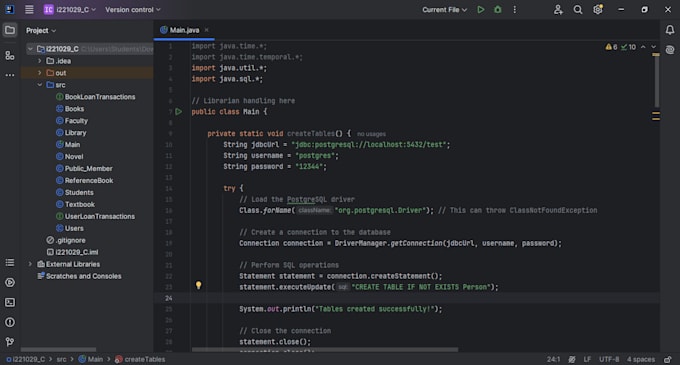The width and height of the screenshot is (680, 365).
Task: Change UTF-8 file encoding
Action: 609,359
